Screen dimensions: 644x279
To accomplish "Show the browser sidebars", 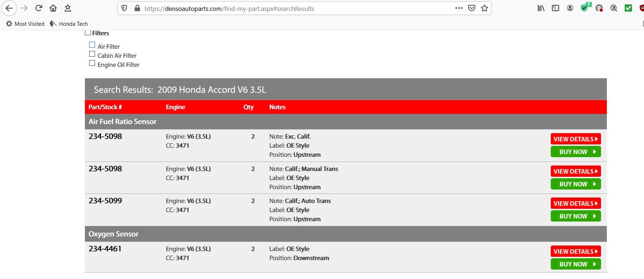I will point(555,8).
